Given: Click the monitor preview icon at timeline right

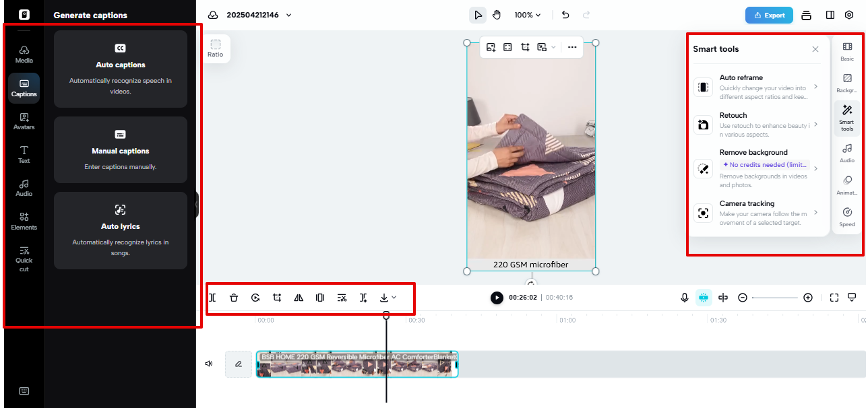Looking at the screenshot, I should [x=852, y=298].
